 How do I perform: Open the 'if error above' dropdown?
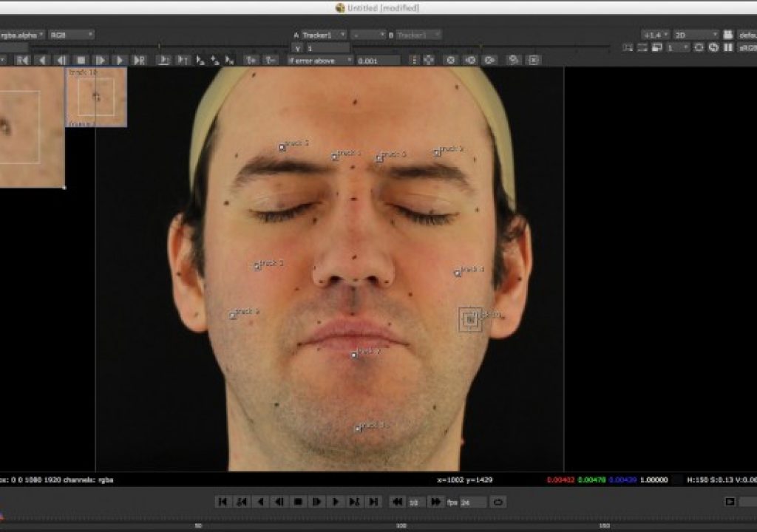[x=319, y=61]
